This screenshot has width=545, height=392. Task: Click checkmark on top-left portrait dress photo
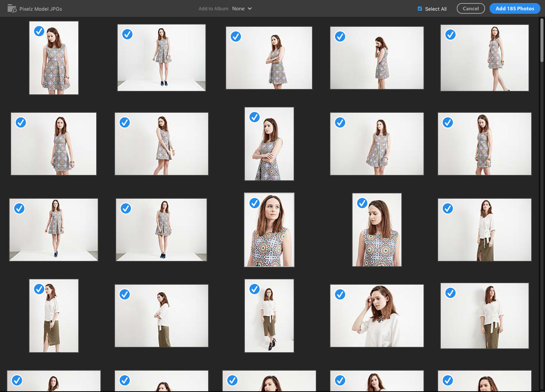click(x=39, y=31)
